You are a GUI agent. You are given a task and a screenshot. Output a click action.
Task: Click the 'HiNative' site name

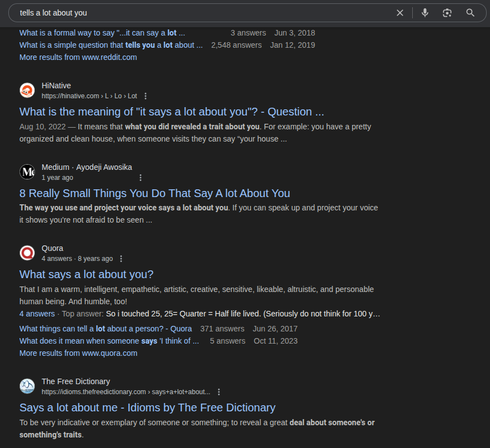tap(56, 85)
